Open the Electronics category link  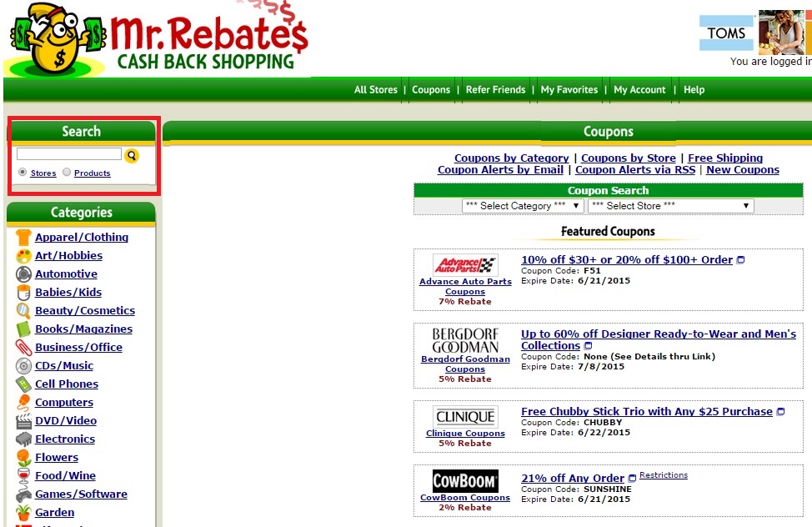click(x=65, y=439)
